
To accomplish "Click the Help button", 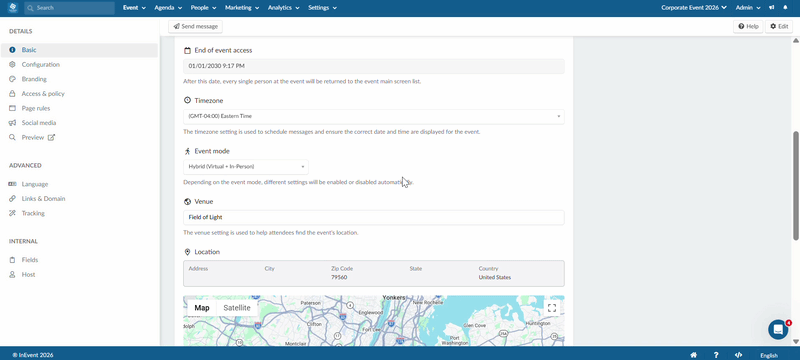I will 748,26.
